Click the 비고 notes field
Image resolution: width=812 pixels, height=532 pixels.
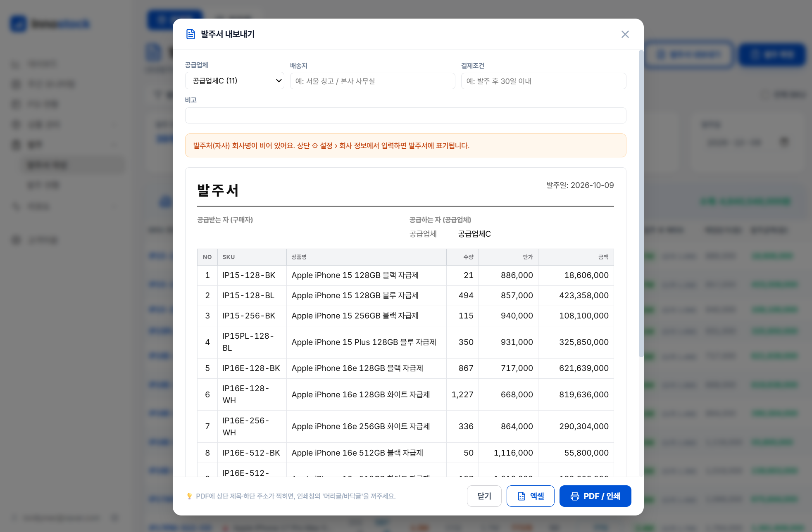point(405,115)
